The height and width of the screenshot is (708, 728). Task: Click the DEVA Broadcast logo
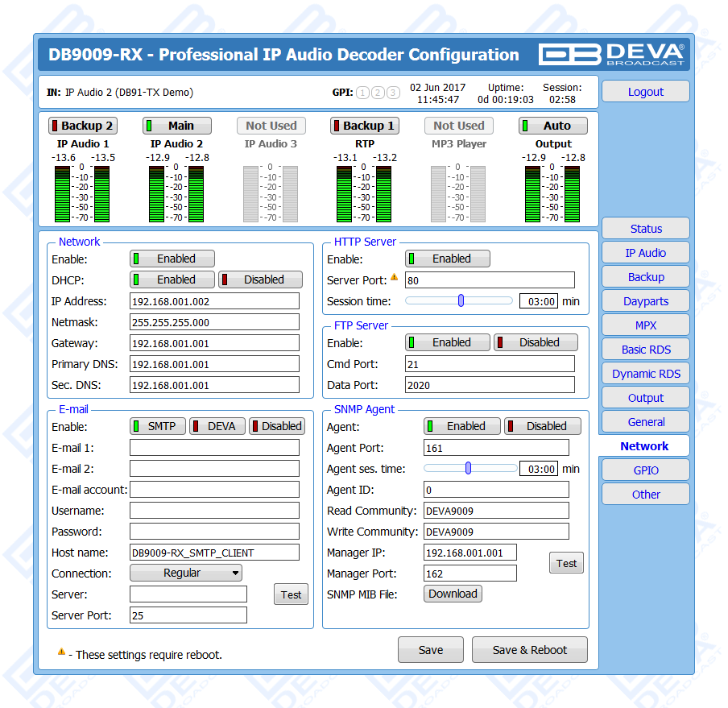coord(611,55)
